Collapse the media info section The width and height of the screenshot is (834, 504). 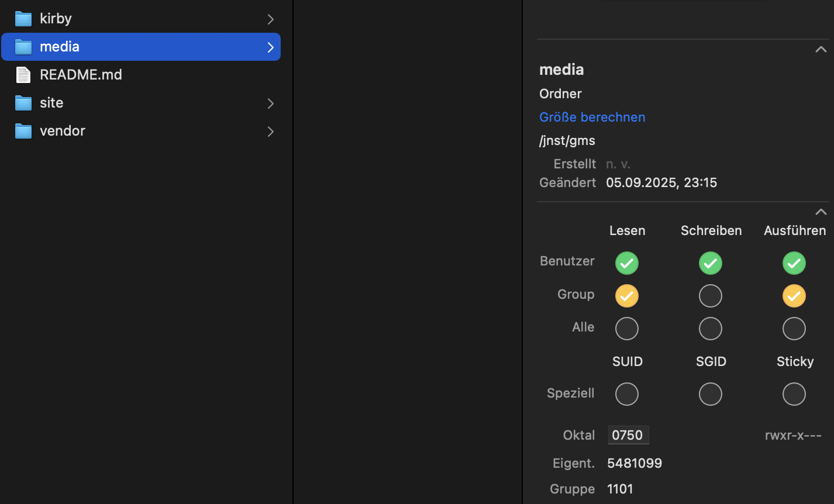(821, 50)
